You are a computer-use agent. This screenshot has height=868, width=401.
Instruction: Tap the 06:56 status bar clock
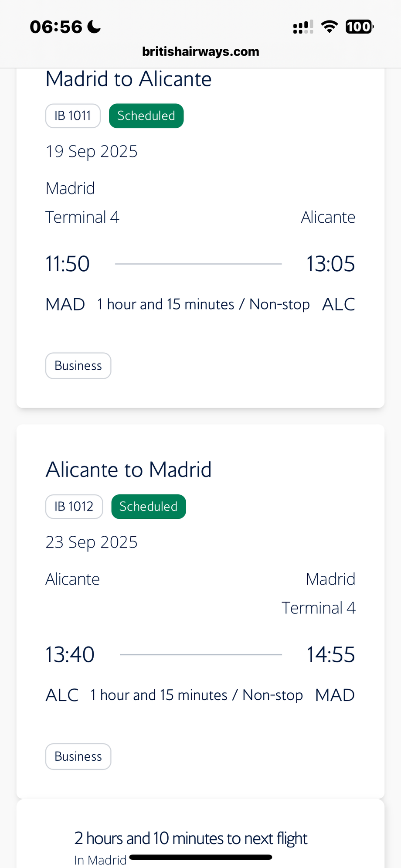click(x=56, y=27)
